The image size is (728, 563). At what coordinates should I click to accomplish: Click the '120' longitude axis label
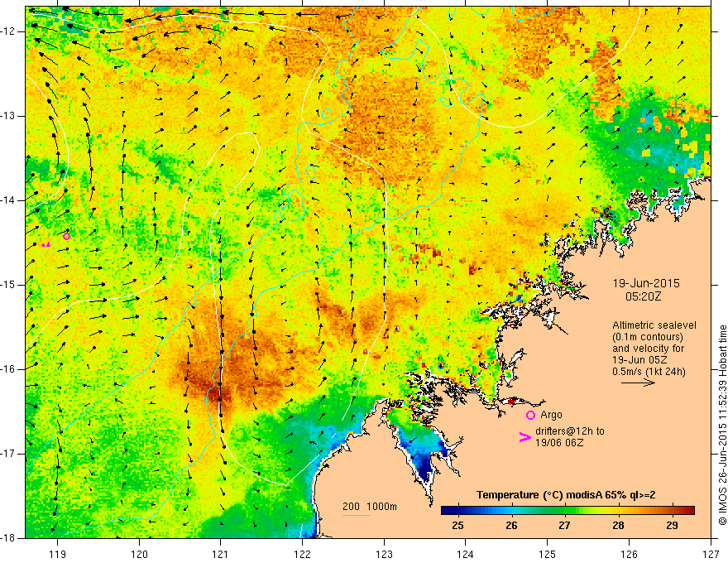tap(139, 554)
